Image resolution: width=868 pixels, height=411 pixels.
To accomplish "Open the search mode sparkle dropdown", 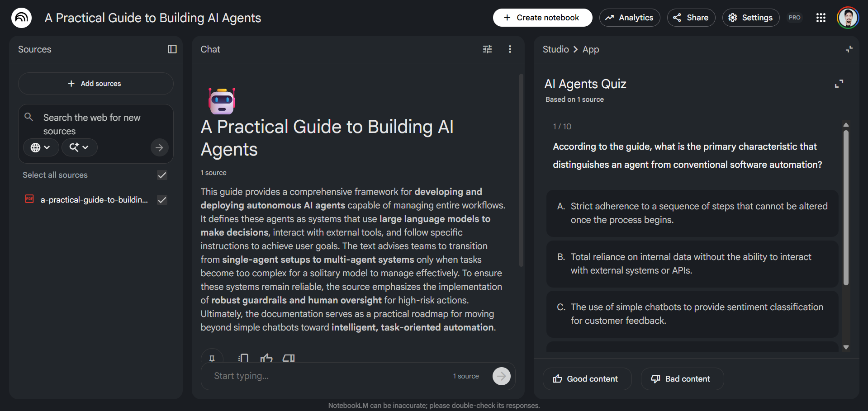I will 79,147.
